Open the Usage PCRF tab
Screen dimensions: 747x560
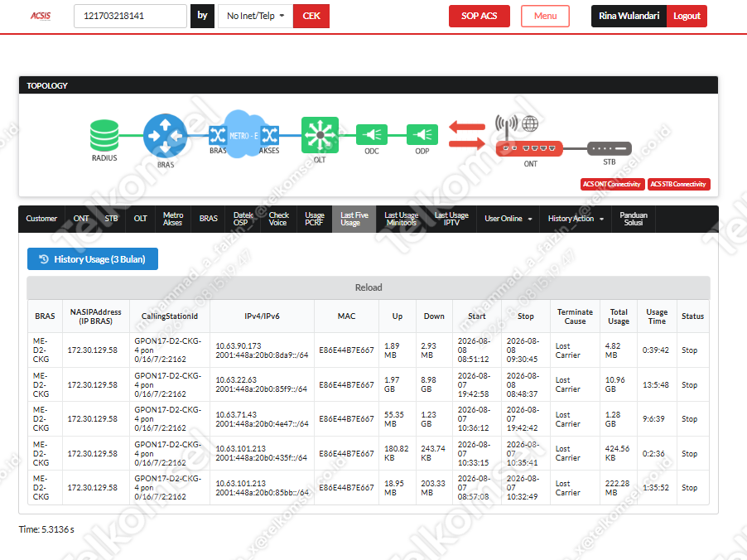tap(315, 219)
